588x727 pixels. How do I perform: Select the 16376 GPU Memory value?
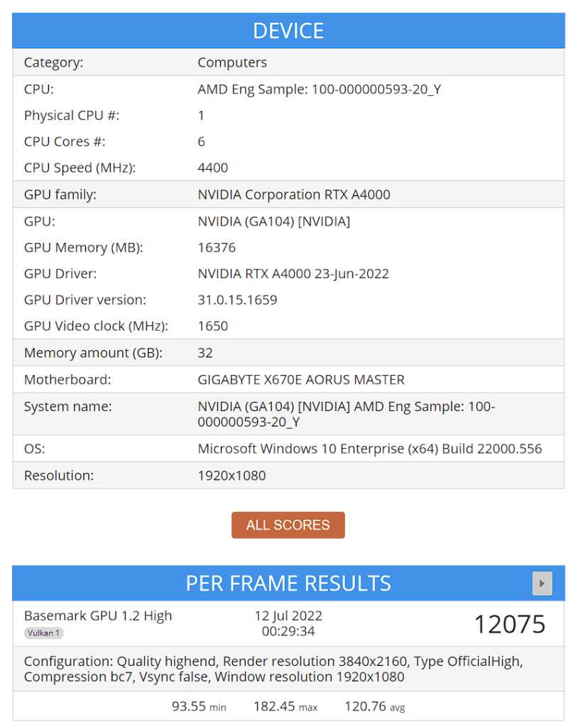(x=217, y=248)
